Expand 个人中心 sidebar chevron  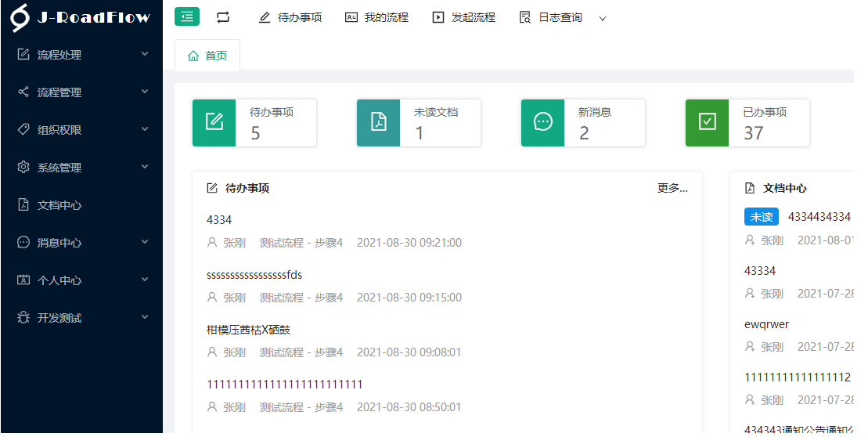[145, 279]
